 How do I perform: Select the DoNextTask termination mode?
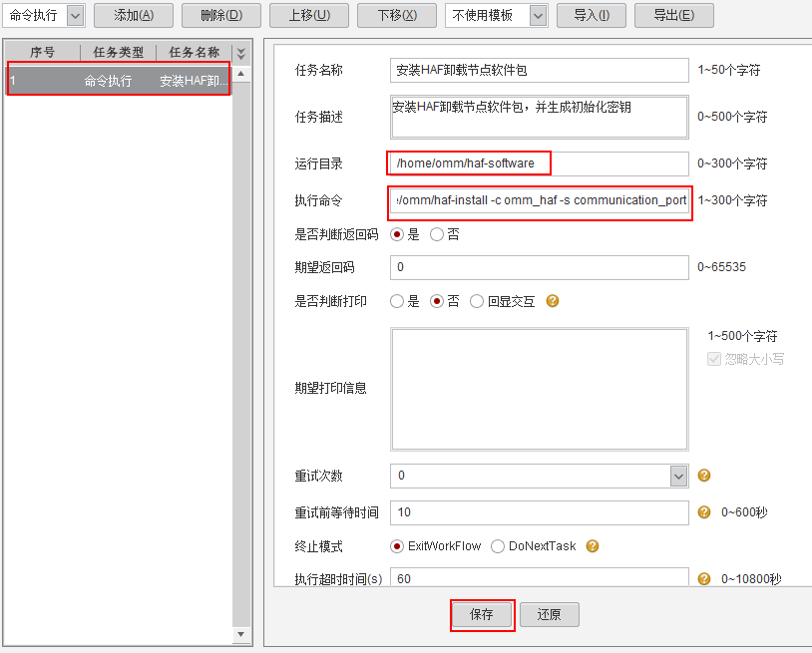498,546
